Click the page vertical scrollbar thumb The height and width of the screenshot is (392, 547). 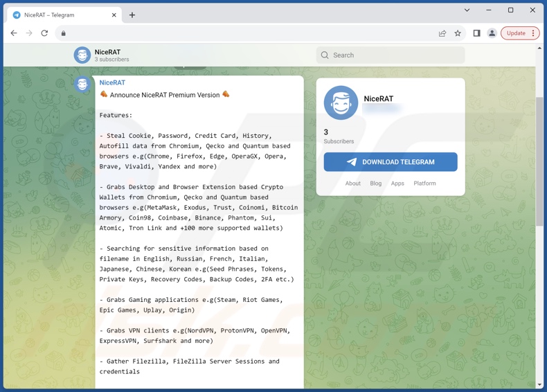coord(539,161)
